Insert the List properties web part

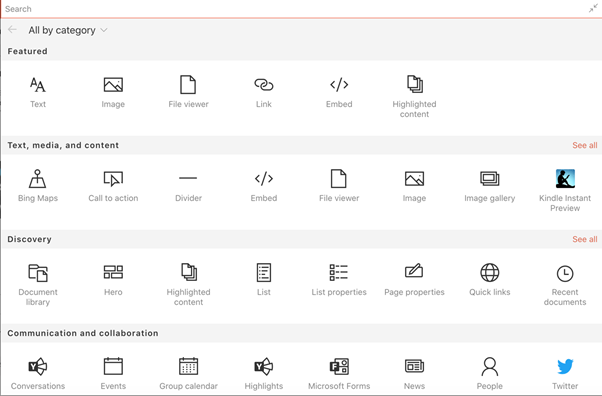click(339, 280)
